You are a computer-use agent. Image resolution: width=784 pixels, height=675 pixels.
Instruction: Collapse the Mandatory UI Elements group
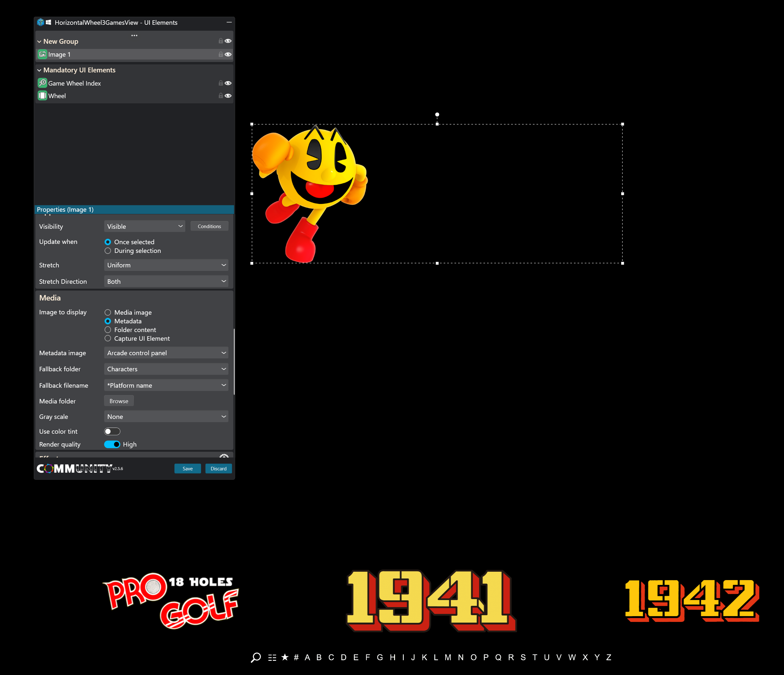[39, 70]
